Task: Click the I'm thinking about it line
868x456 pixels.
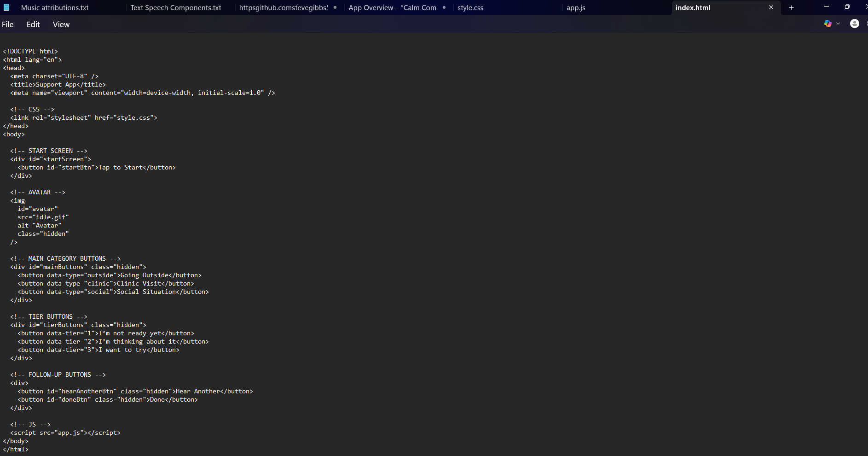Action: (x=113, y=341)
